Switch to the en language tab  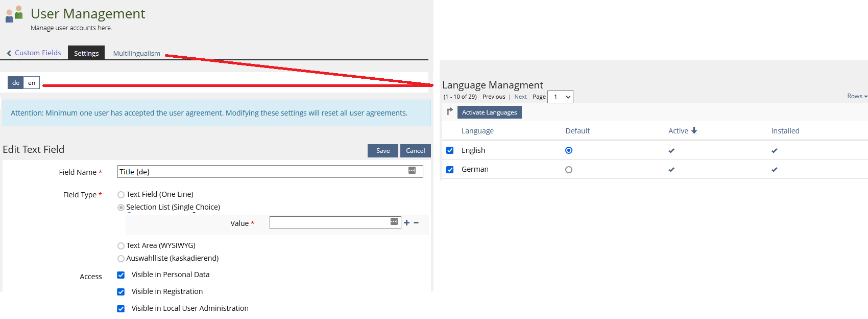point(32,83)
